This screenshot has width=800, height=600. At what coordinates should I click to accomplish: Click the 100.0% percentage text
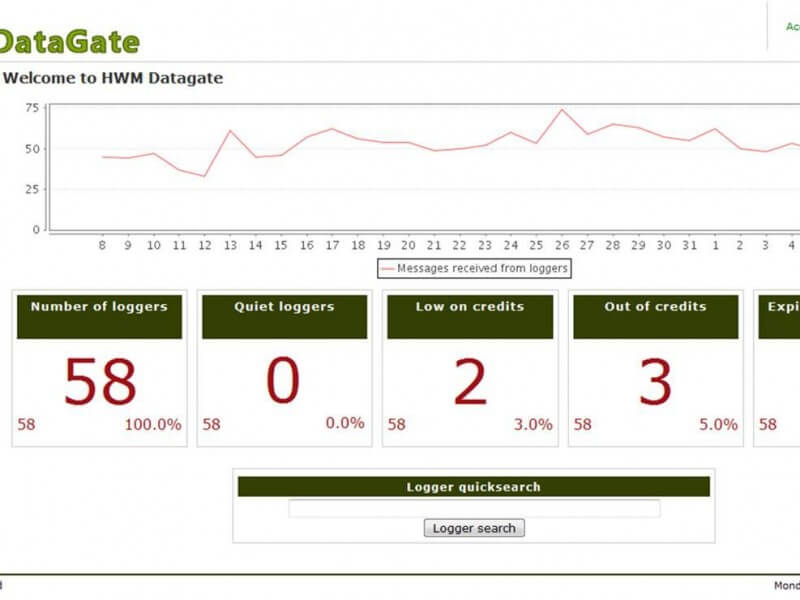(153, 424)
